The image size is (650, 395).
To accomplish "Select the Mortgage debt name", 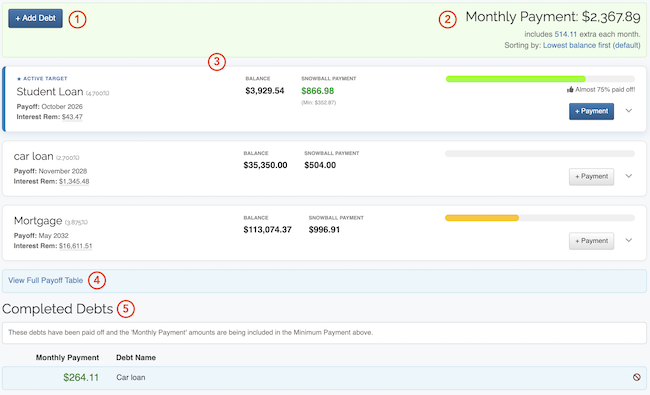I will (x=38, y=221).
